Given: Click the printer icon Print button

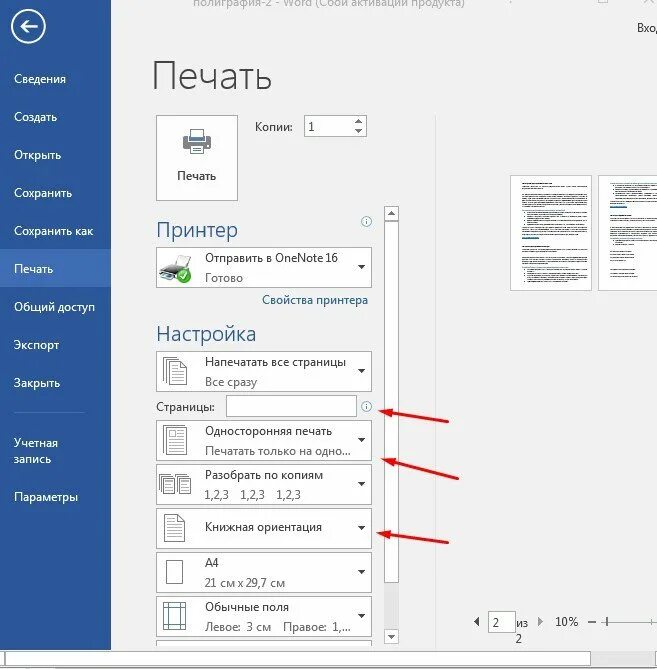Looking at the screenshot, I should [x=197, y=157].
